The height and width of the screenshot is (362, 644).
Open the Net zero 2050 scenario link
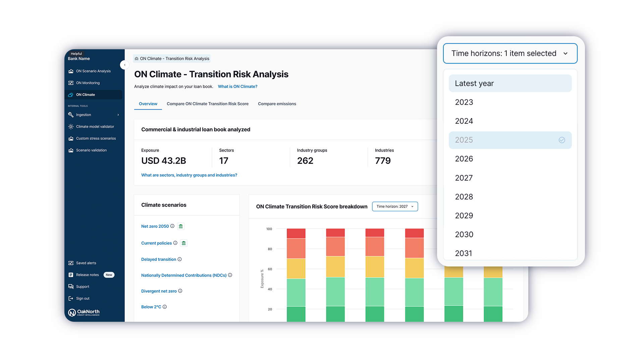(155, 226)
